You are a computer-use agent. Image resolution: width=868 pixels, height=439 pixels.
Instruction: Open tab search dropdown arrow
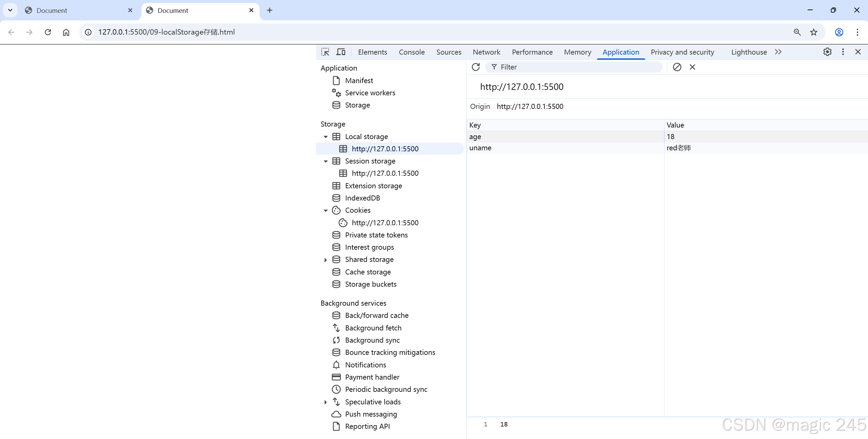[x=10, y=10]
